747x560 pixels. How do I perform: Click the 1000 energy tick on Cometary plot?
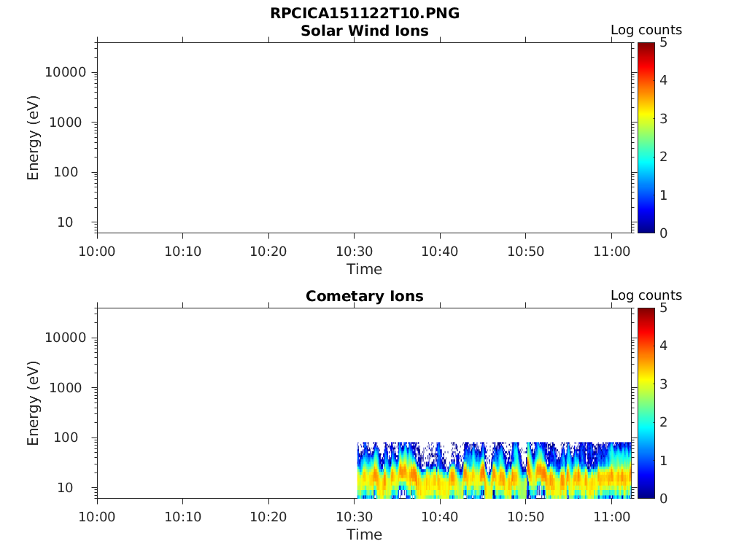pyautogui.click(x=66, y=388)
